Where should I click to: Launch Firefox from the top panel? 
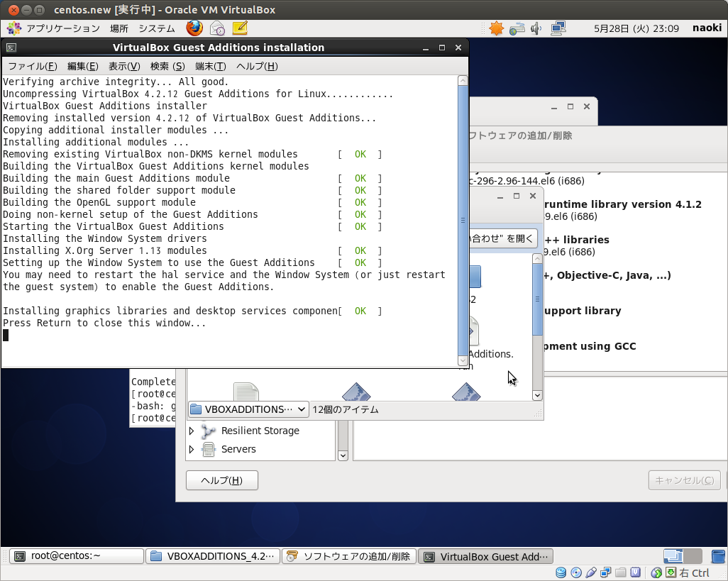tap(193, 28)
